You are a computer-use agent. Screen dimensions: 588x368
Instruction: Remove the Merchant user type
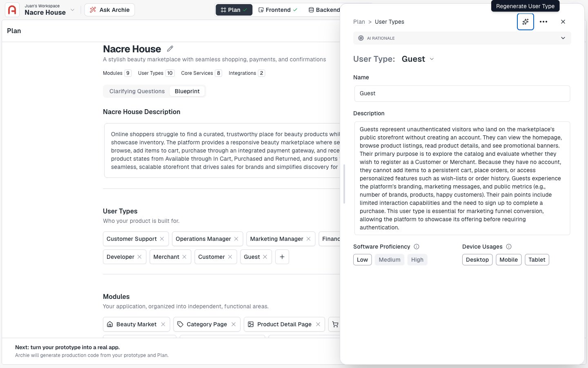pos(185,257)
